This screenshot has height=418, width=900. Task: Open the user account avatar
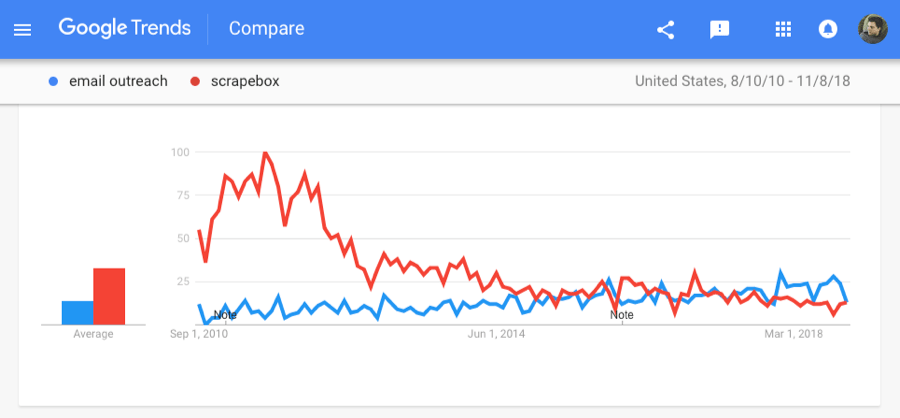tap(872, 29)
